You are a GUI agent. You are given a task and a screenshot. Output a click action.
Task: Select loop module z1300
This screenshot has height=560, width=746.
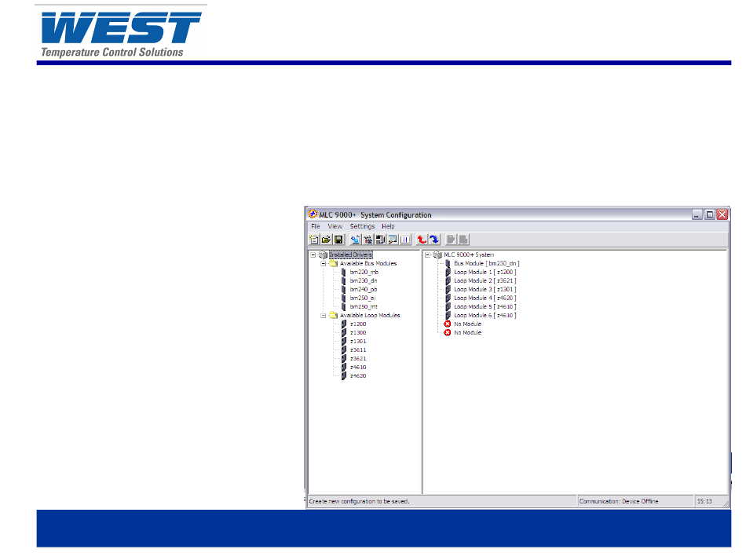tap(358, 332)
